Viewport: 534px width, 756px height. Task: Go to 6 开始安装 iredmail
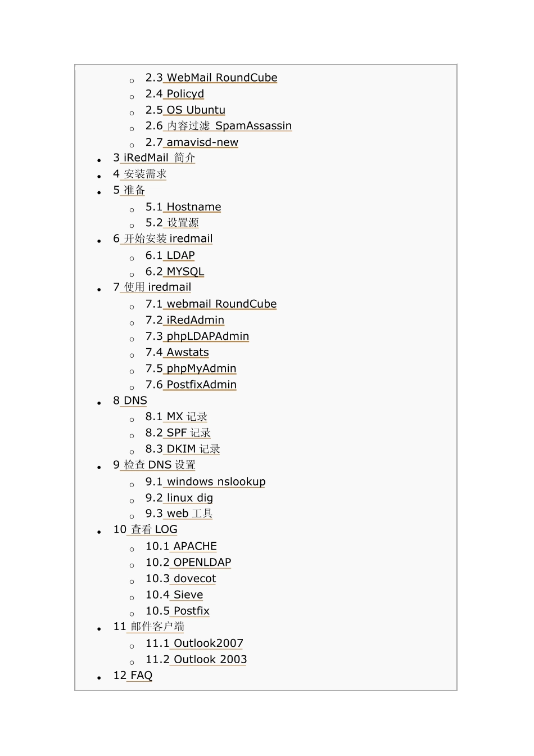pyautogui.click(x=163, y=239)
